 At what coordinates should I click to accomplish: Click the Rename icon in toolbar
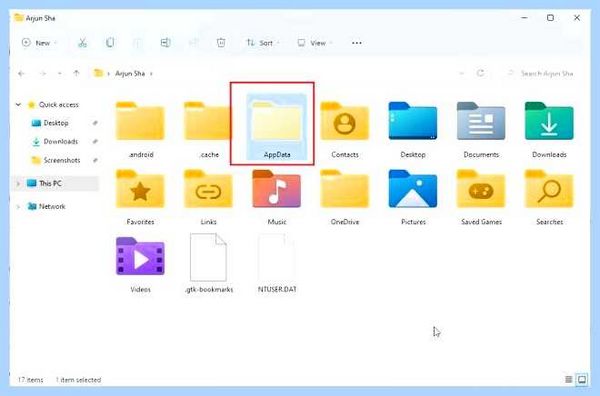tap(165, 42)
